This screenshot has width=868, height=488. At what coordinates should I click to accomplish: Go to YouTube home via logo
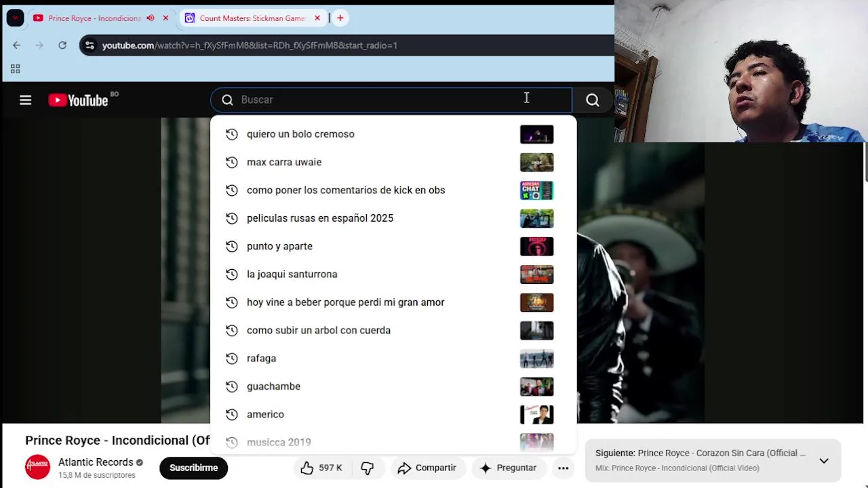tap(79, 100)
